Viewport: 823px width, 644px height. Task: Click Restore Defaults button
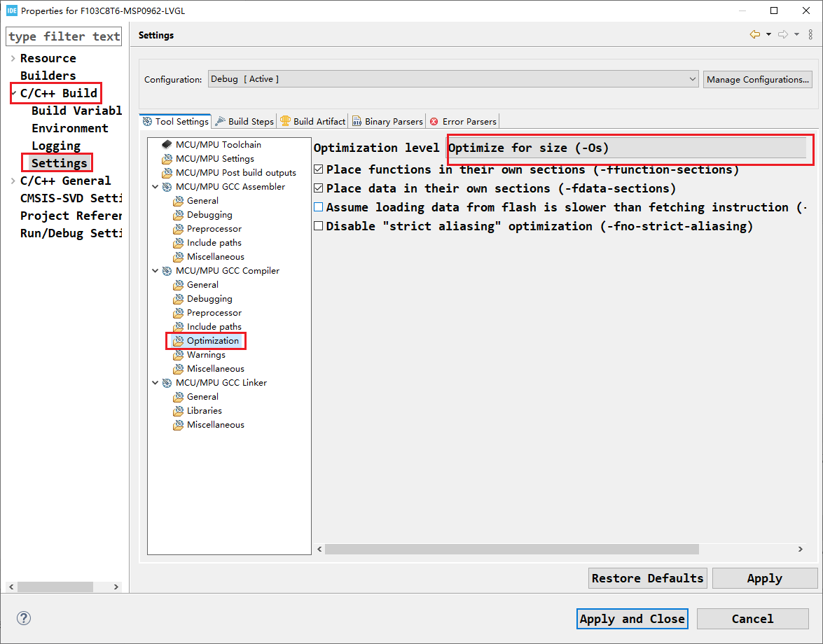click(x=647, y=578)
